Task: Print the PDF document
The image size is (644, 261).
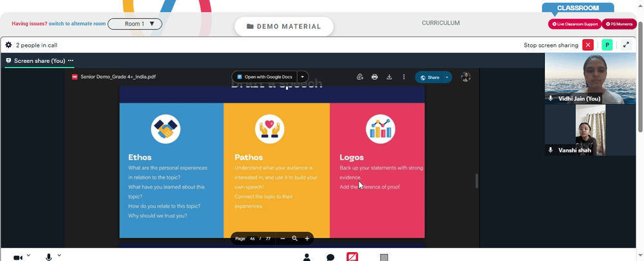Action: (x=375, y=76)
